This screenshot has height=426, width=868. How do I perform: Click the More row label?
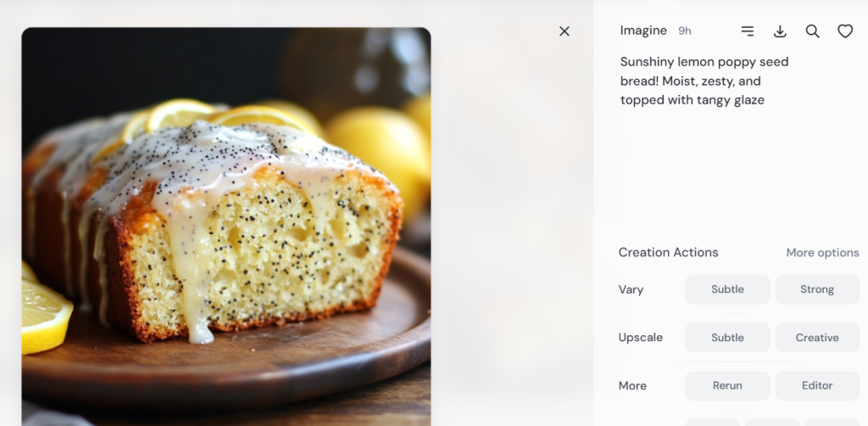click(x=632, y=386)
